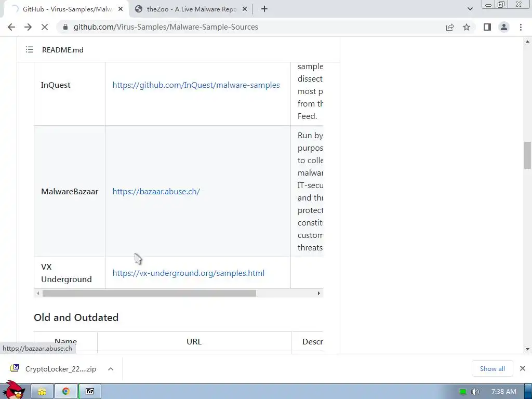Open the tab search dropdown
Image resolution: width=532 pixels, height=399 pixels.
pyautogui.click(x=470, y=9)
